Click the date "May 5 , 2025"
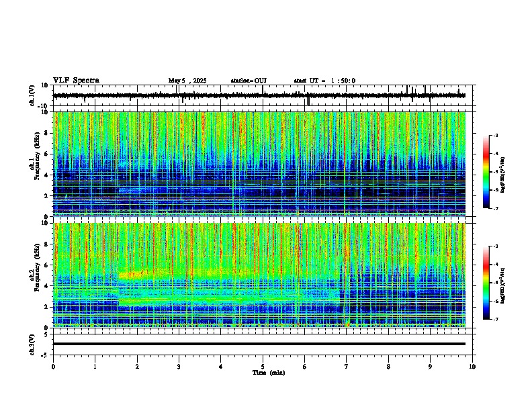532x411 pixels. click(x=187, y=81)
